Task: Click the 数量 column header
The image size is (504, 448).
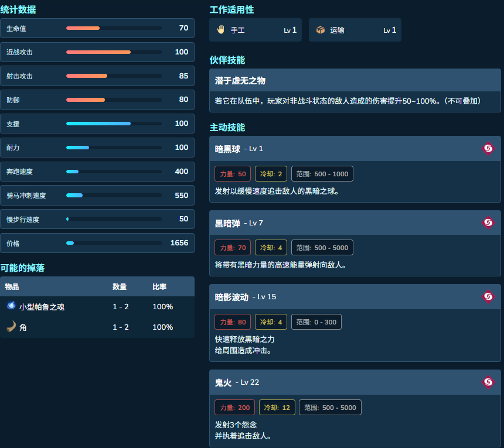Action: click(119, 286)
